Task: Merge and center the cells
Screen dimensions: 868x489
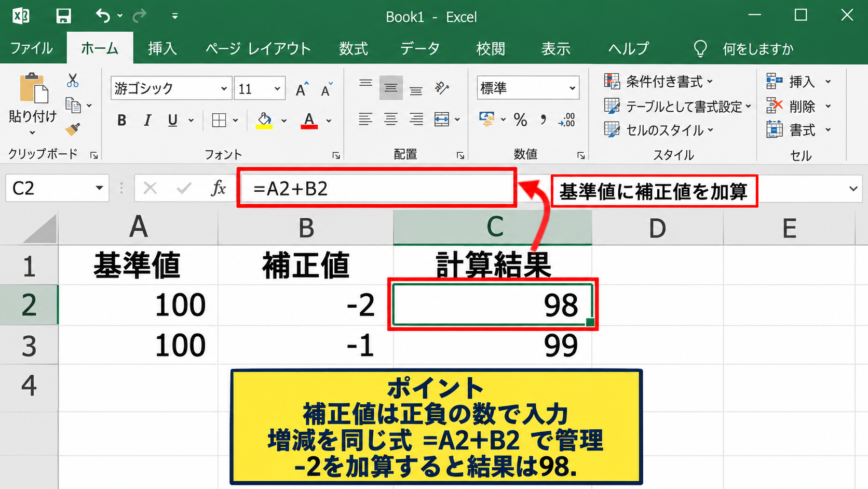Action: (442, 120)
